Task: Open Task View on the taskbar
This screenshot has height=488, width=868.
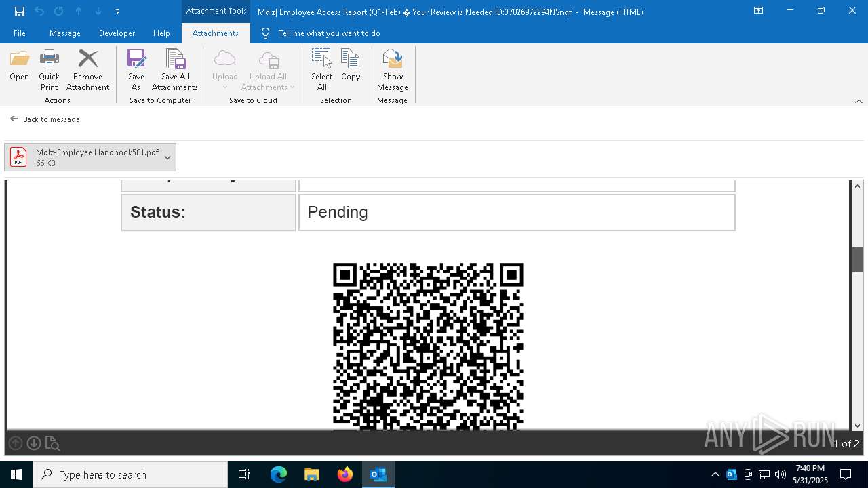Action: point(244,474)
